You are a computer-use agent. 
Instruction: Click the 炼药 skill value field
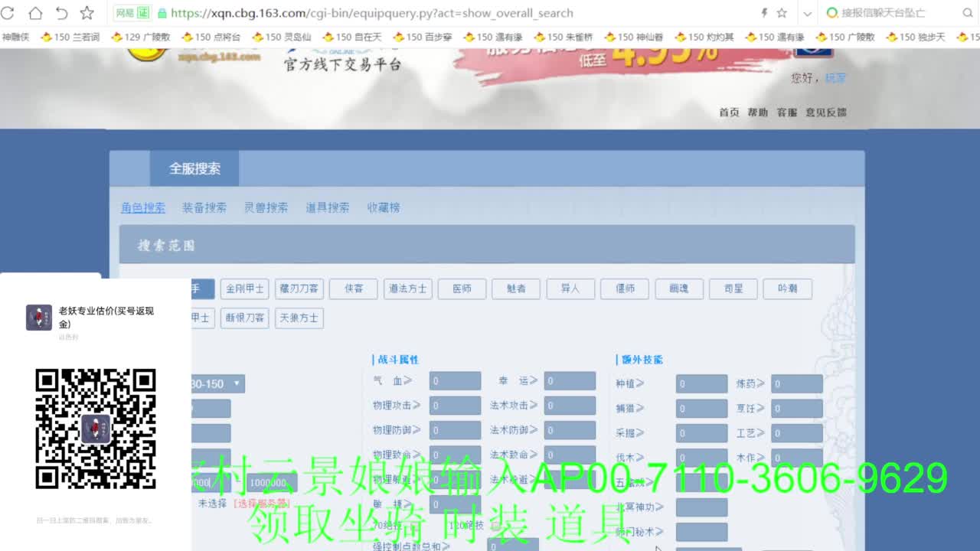pos(797,384)
